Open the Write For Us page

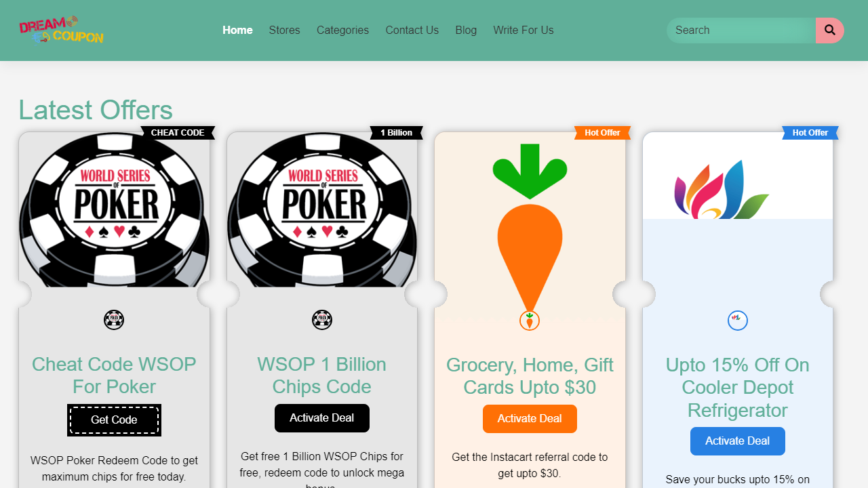click(524, 30)
